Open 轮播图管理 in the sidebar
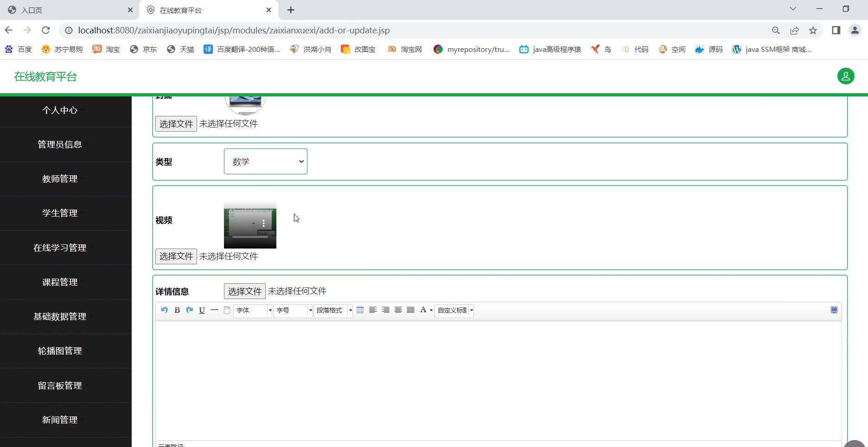Image resolution: width=868 pixels, height=447 pixels. (60, 351)
